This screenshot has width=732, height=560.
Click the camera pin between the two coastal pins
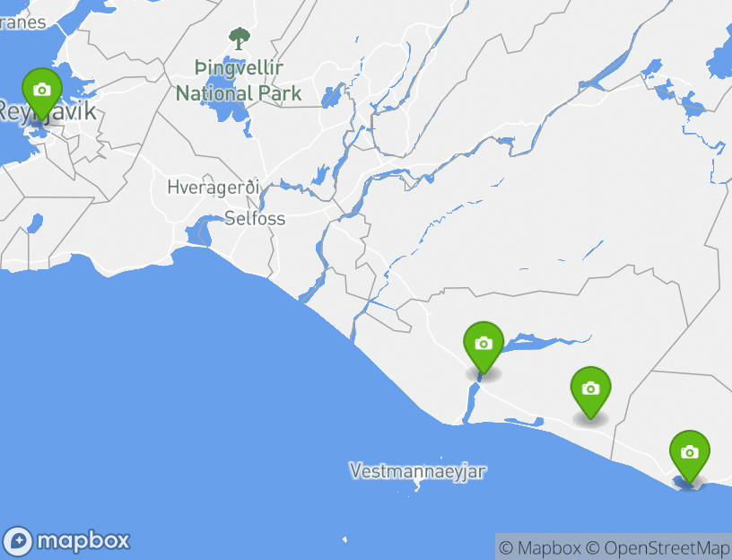click(590, 392)
